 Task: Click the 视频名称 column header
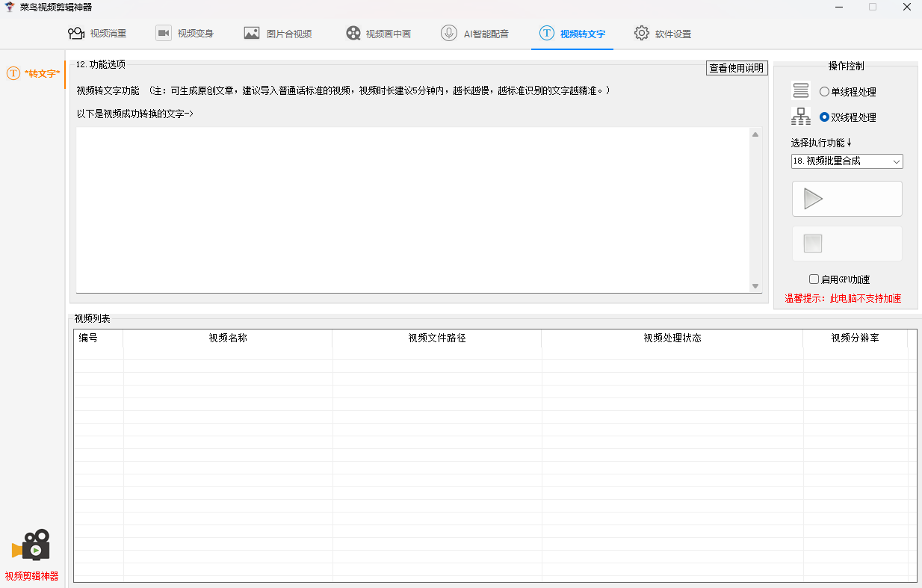(228, 338)
